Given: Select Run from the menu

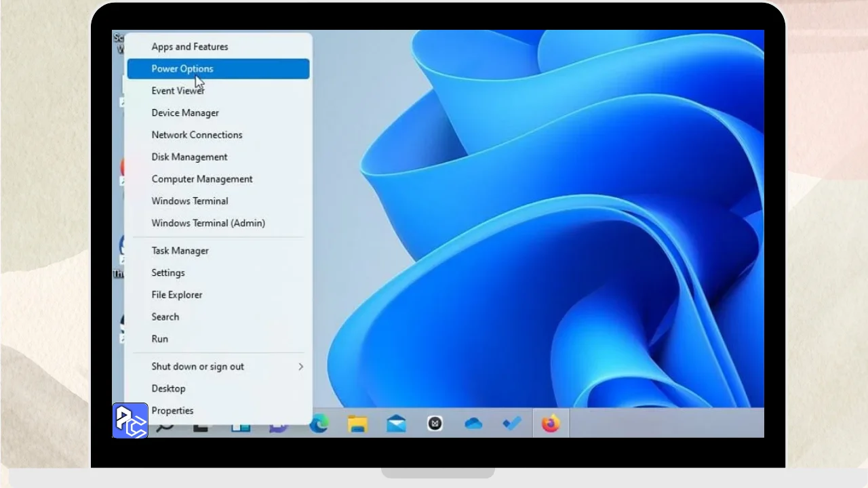Looking at the screenshot, I should (160, 339).
